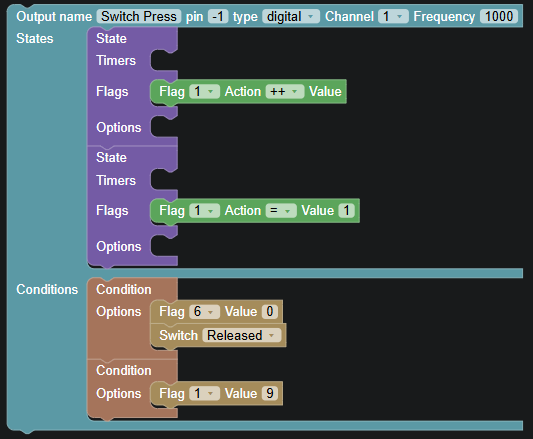
Task: Open Flag number dropdown in first state
Action: point(204,91)
